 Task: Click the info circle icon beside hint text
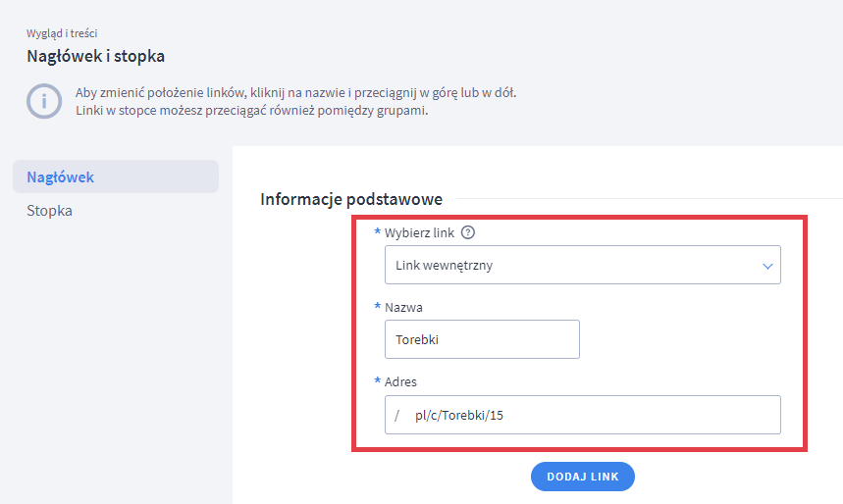[44, 101]
